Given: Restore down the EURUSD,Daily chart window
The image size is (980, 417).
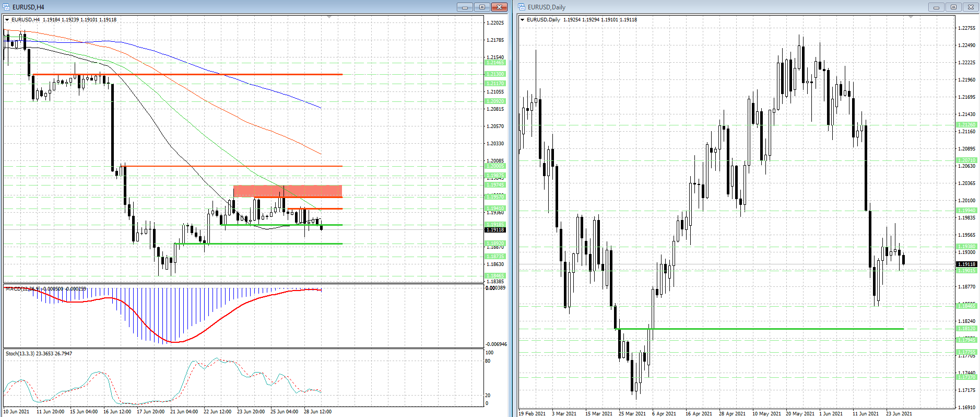Looking at the screenshot, I should click(953, 7).
